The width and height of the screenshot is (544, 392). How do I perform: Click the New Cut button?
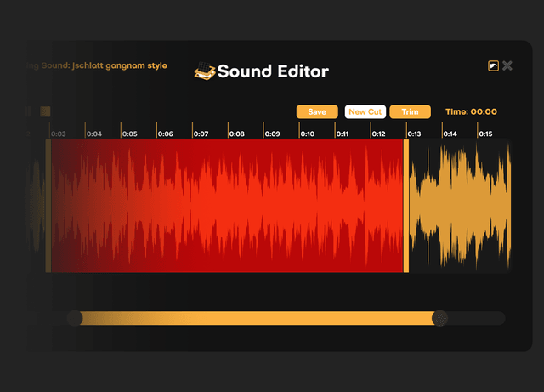[365, 111]
